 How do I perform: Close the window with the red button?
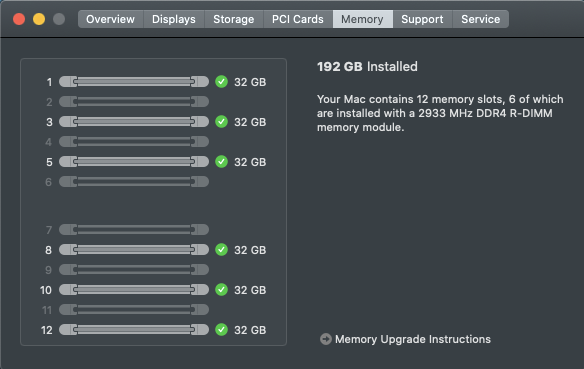(19, 19)
